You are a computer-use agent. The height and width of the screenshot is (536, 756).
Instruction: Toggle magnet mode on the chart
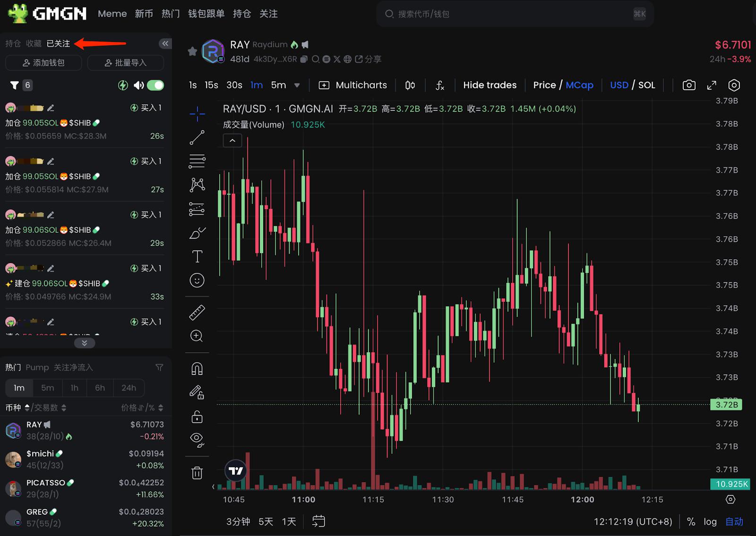pos(197,368)
